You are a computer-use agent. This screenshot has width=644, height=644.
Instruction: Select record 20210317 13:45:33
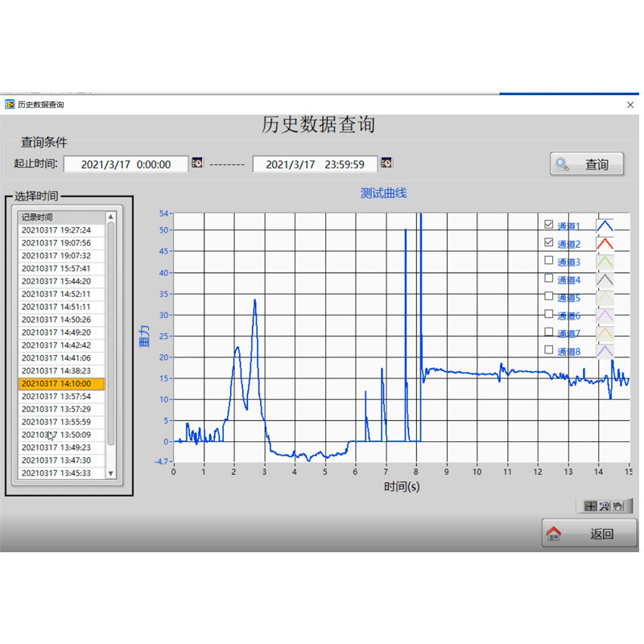(62, 473)
